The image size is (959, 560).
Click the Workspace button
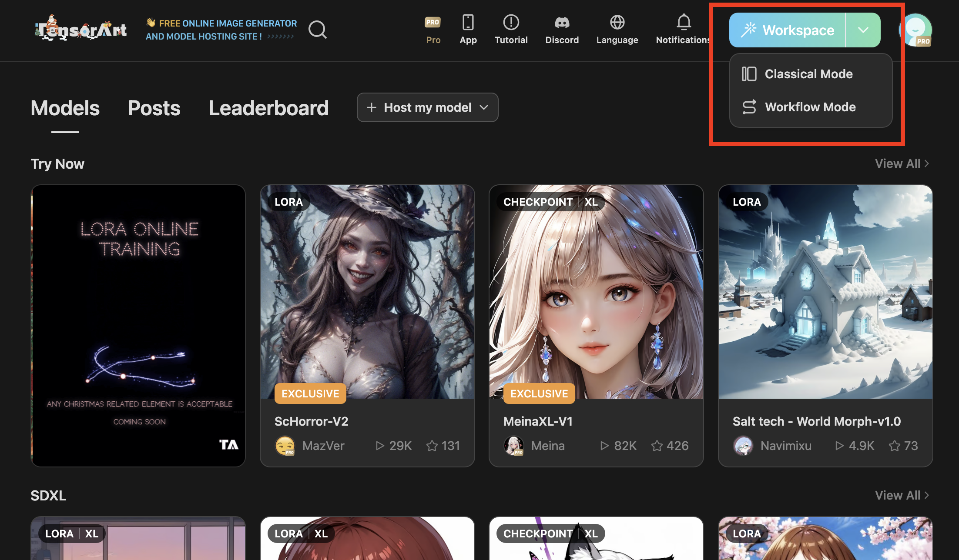point(787,30)
